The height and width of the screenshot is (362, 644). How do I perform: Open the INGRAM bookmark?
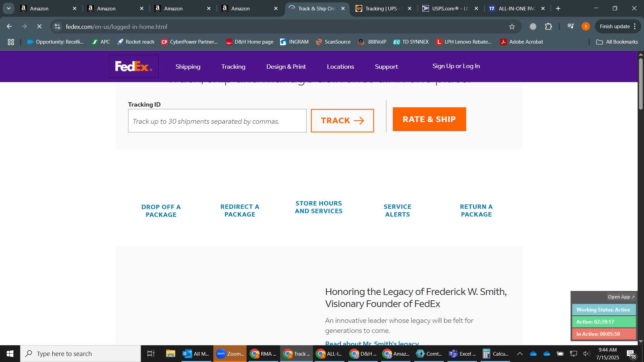[294, 42]
